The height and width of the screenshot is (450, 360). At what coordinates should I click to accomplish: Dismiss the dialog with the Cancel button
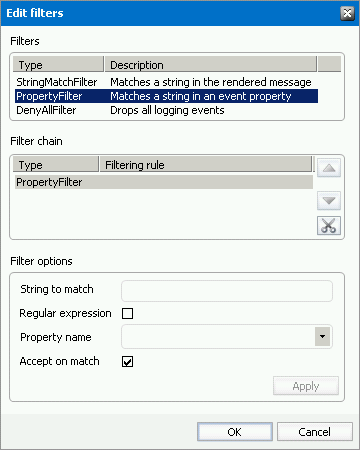[x=314, y=432]
